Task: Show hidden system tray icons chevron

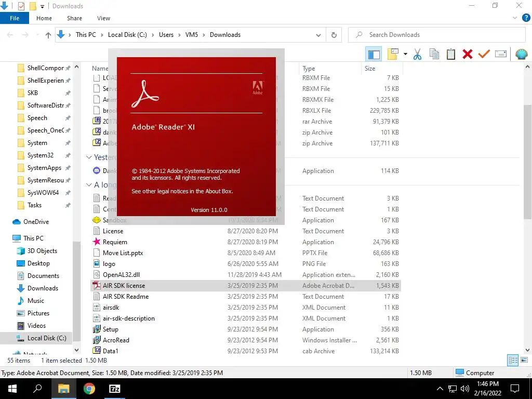Action: pyautogui.click(x=440, y=389)
